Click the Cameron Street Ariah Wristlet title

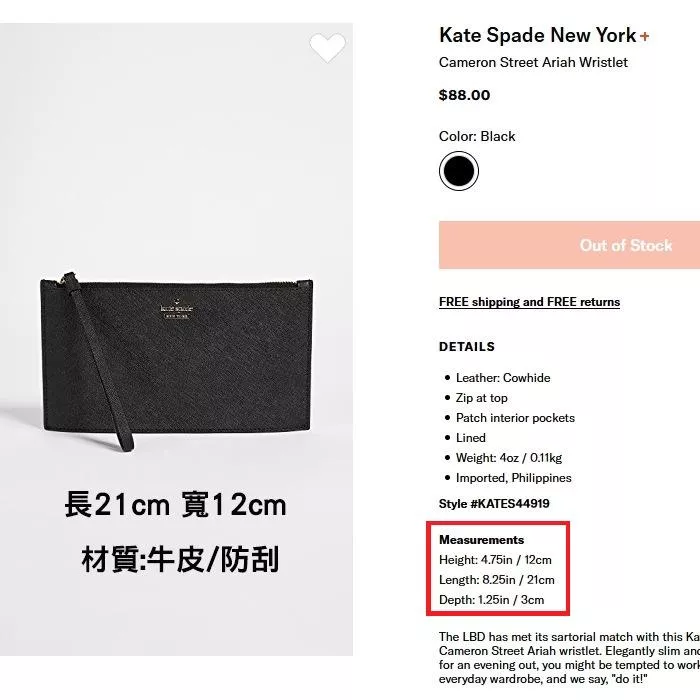click(x=533, y=62)
